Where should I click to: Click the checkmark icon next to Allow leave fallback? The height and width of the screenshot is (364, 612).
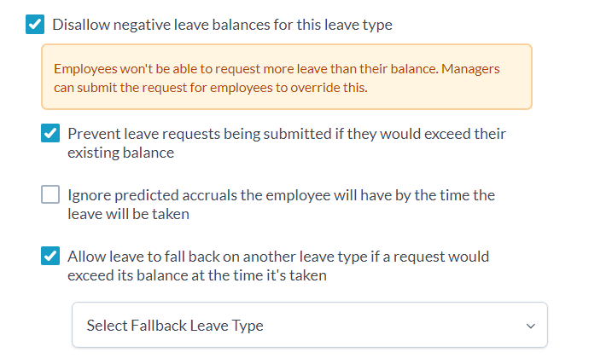pos(50,257)
